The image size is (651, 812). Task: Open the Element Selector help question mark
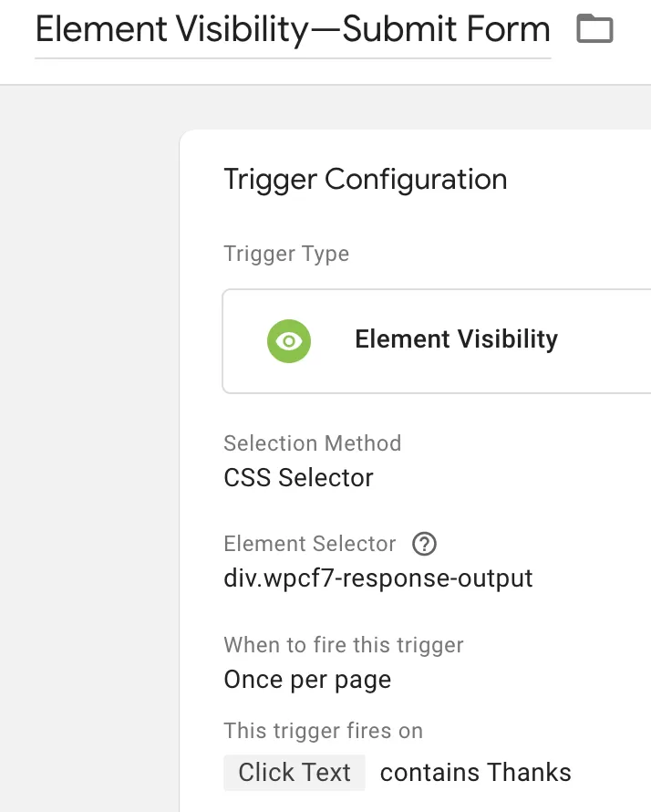point(424,544)
